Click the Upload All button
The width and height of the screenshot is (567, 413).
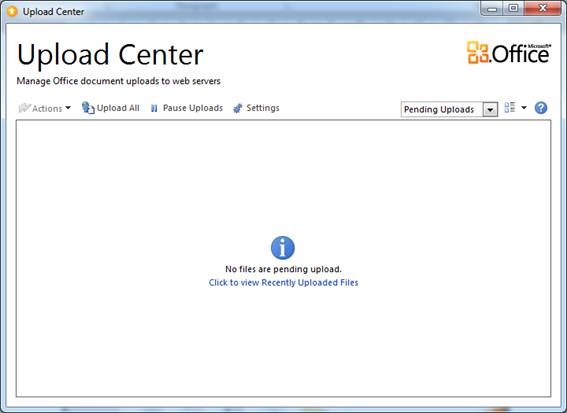point(111,108)
